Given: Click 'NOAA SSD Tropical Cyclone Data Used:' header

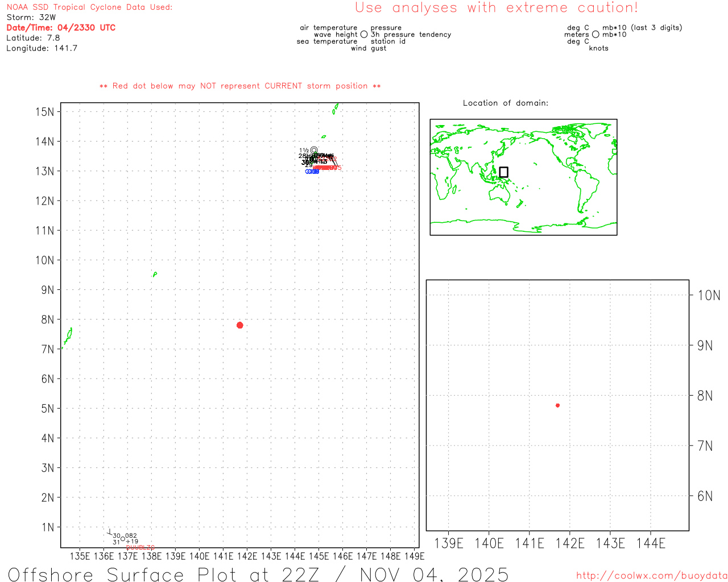Looking at the screenshot, I should [89, 7].
